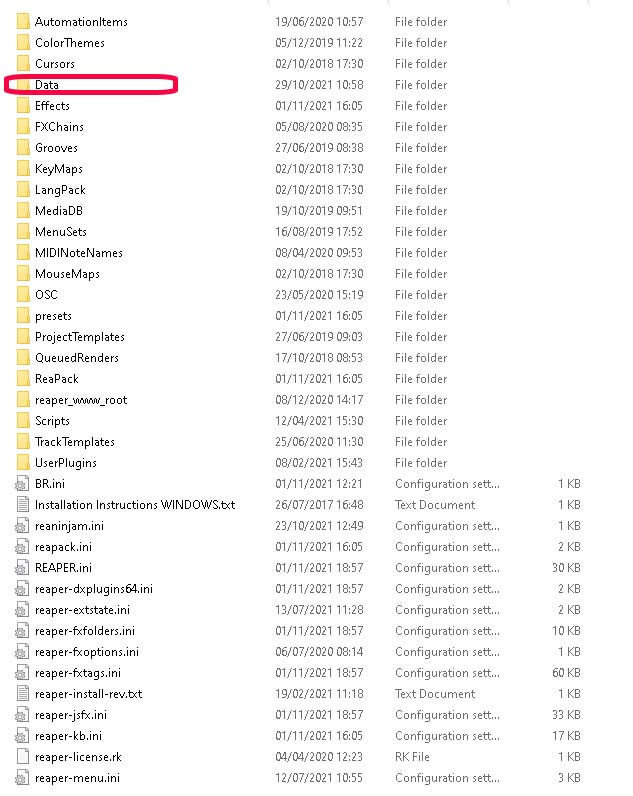The height and width of the screenshot is (796, 633).
Task: Click the 10 KB size value
Action: pyautogui.click(x=567, y=631)
